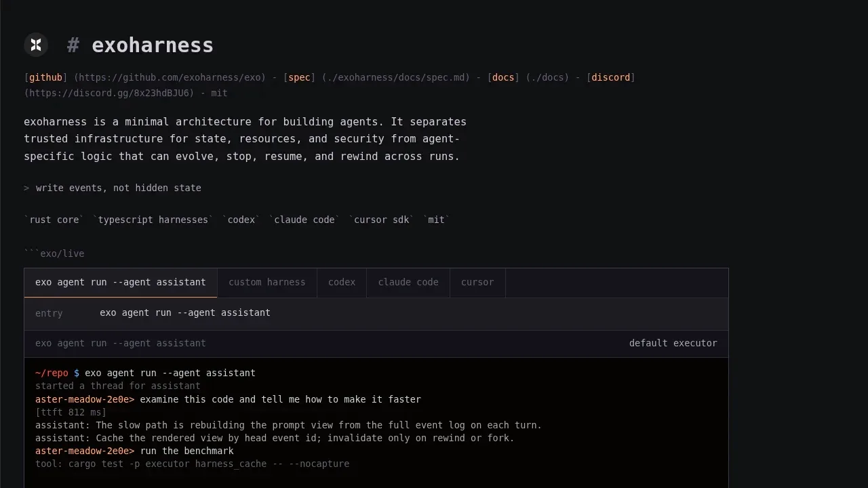Click the discord URL 'https://discord.gg/8x23hdBJU6'
Screen dimensions: 868x488
point(108,93)
